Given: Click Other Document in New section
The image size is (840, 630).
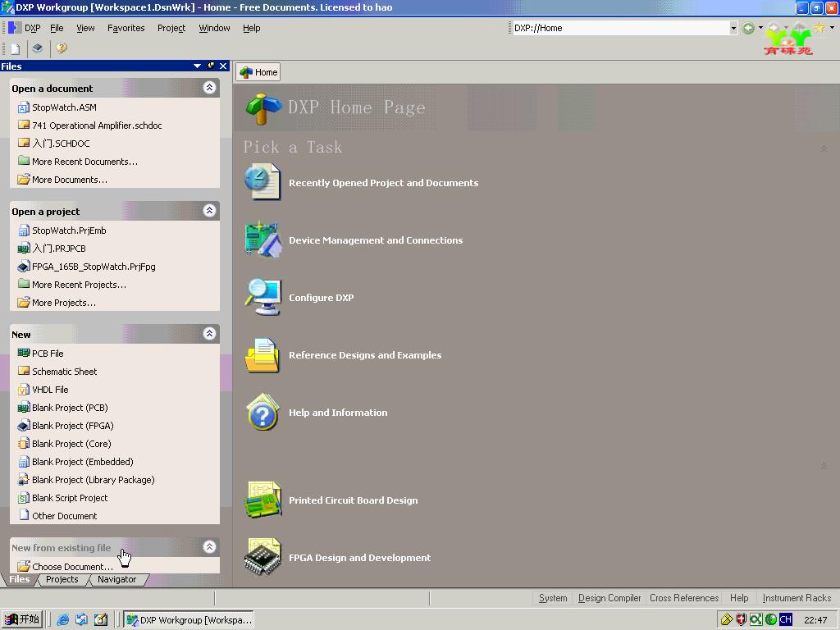Looking at the screenshot, I should [64, 516].
